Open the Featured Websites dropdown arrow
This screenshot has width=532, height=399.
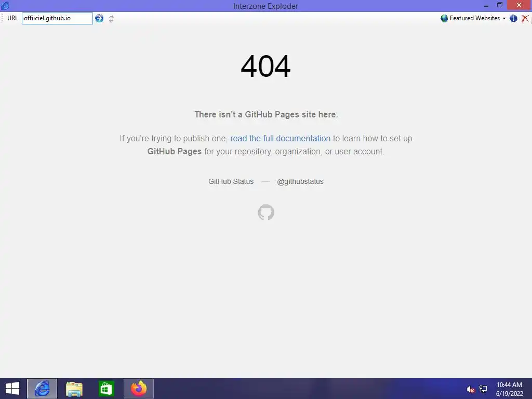504,18
